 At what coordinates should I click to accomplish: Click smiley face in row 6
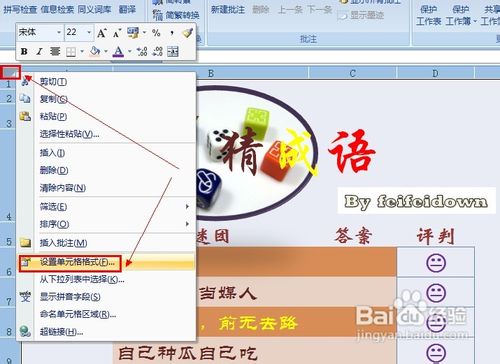pos(436,263)
